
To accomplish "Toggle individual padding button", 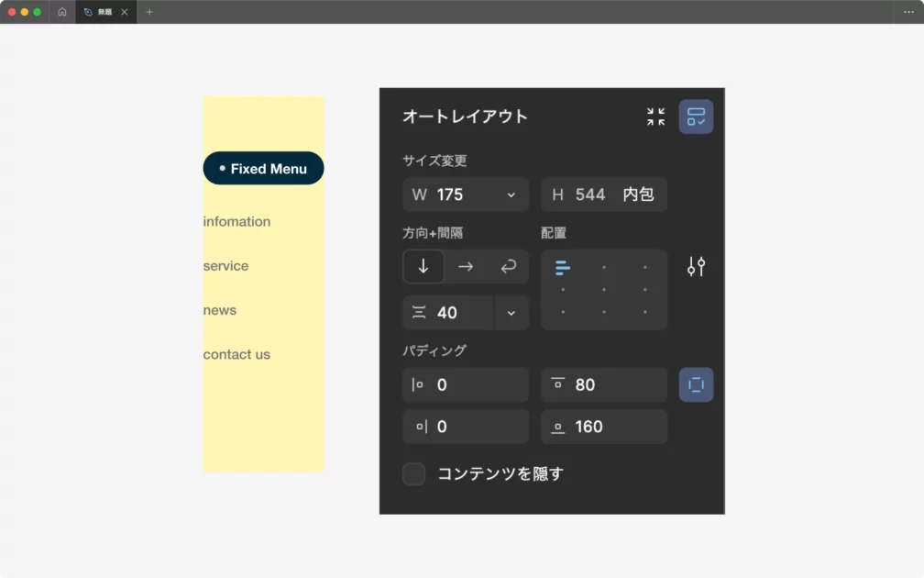I will pos(696,384).
